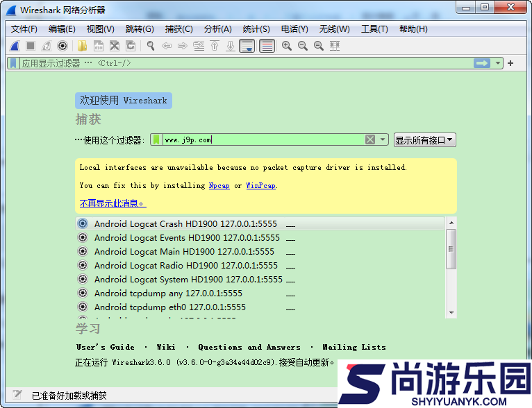Click capture filter green bookmark icon

click(156, 139)
